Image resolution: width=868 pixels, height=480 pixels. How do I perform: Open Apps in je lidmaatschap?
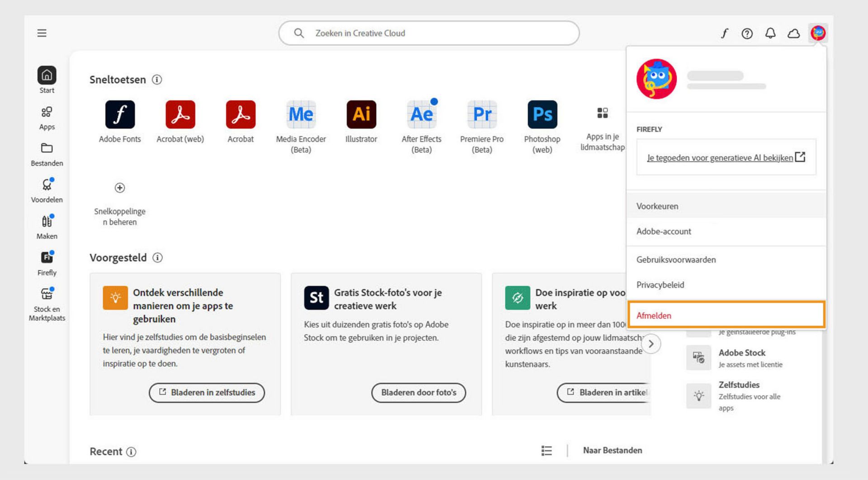[602, 129]
